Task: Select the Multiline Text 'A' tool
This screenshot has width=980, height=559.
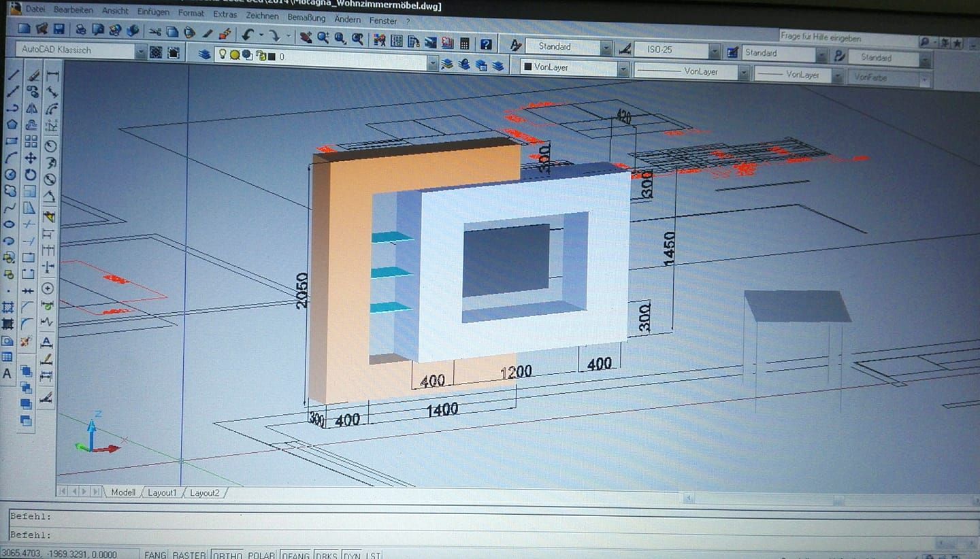Action: 7,373
